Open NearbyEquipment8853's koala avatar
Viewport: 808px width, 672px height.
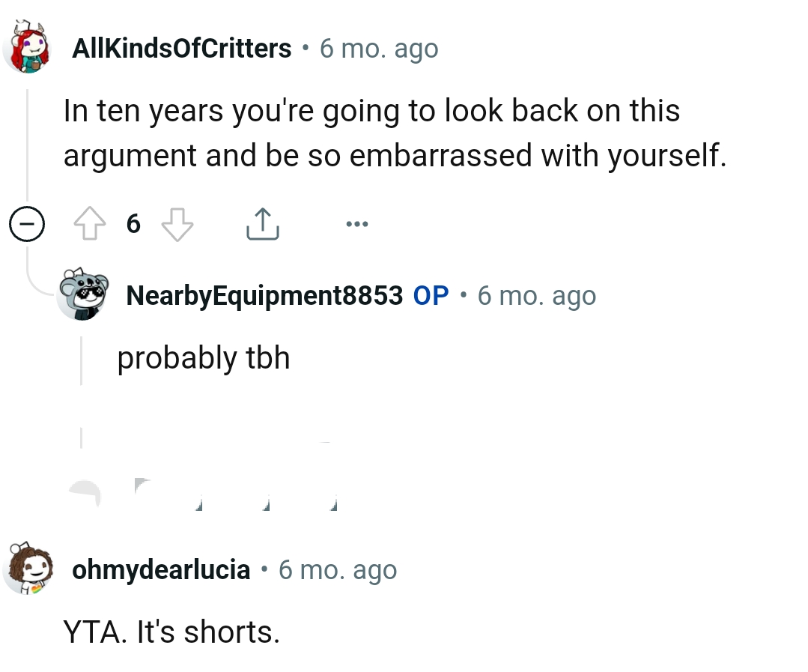(84, 295)
